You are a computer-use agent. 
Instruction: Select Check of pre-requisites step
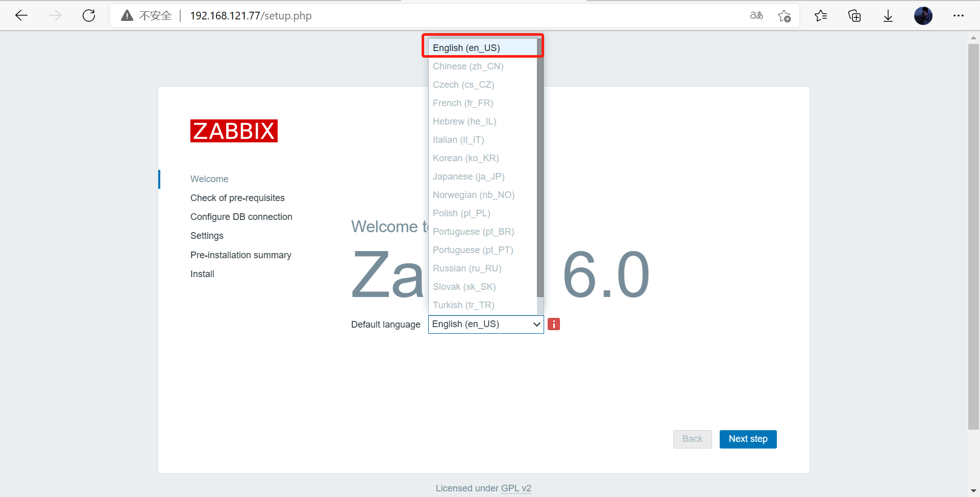point(237,198)
